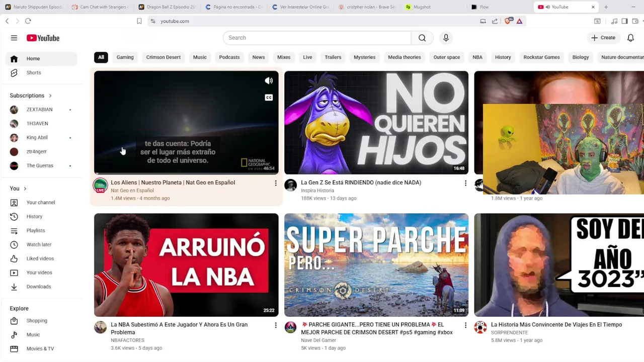Select the Mixes filter chip
644x362 pixels.
(284, 57)
